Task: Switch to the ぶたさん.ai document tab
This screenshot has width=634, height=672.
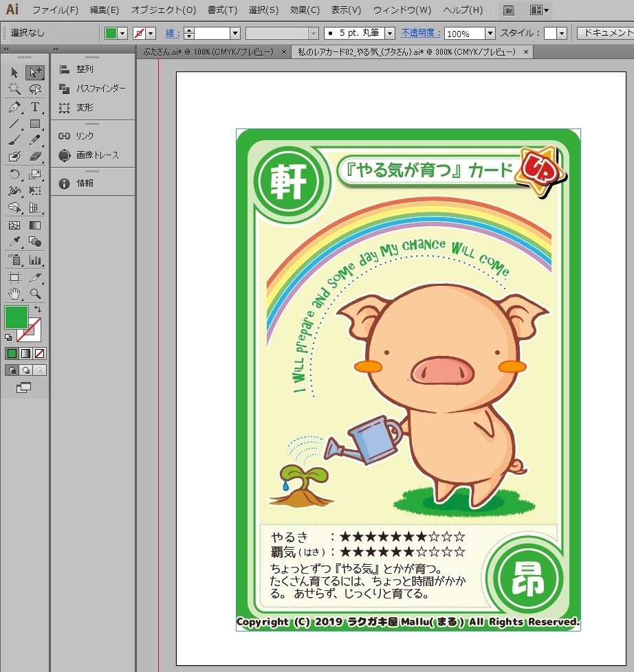Action: click(208, 52)
